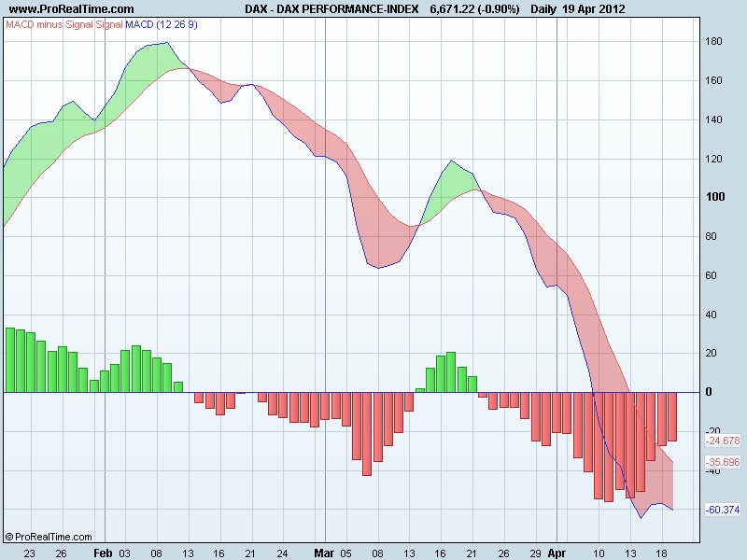The image size is (747, 560).
Task: Click the bold 100 y-axis label
Action: click(714, 197)
